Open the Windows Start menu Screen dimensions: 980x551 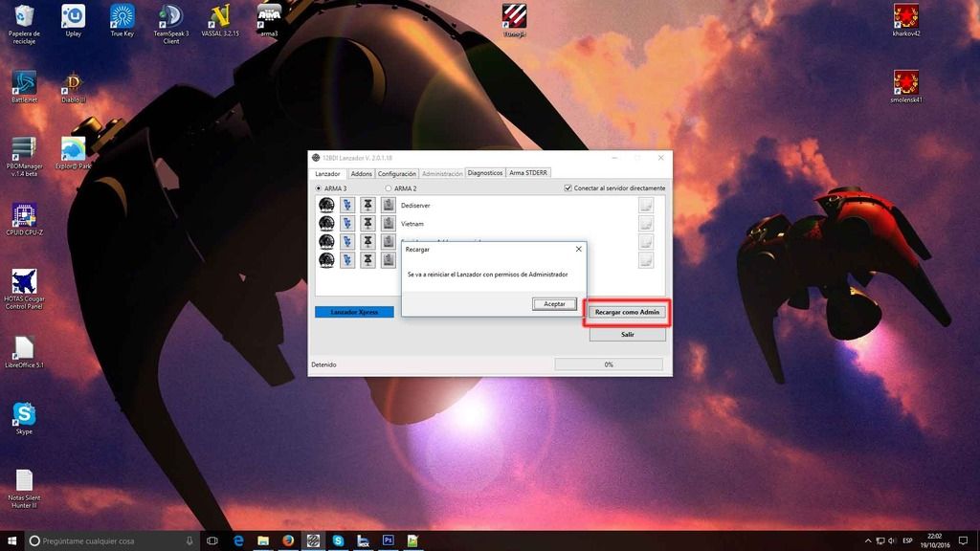(x=11, y=541)
